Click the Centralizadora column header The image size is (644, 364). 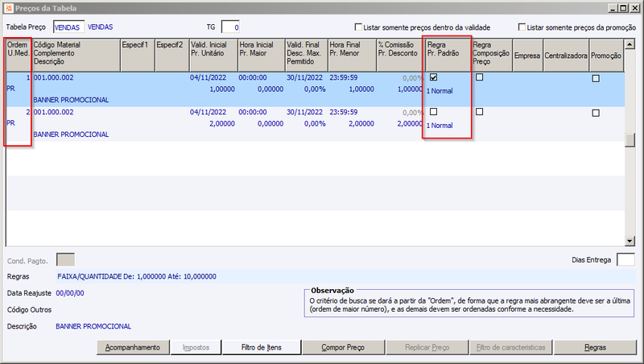tap(566, 56)
